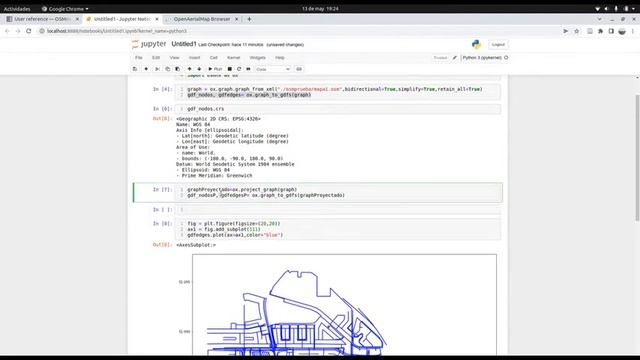The height and width of the screenshot is (360, 640).
Task: Close the User reference tab
Action: coord(77,19)
